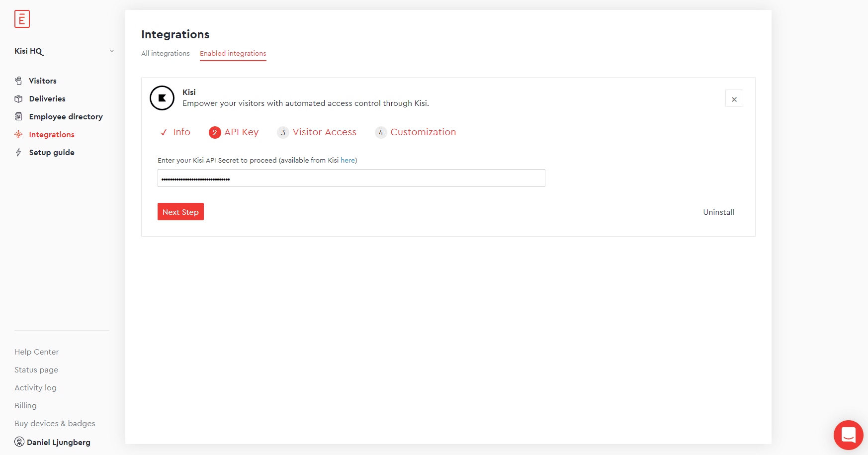
Task: Open Daniel Ljungberg account menu
Action: [x=59, y=442]
